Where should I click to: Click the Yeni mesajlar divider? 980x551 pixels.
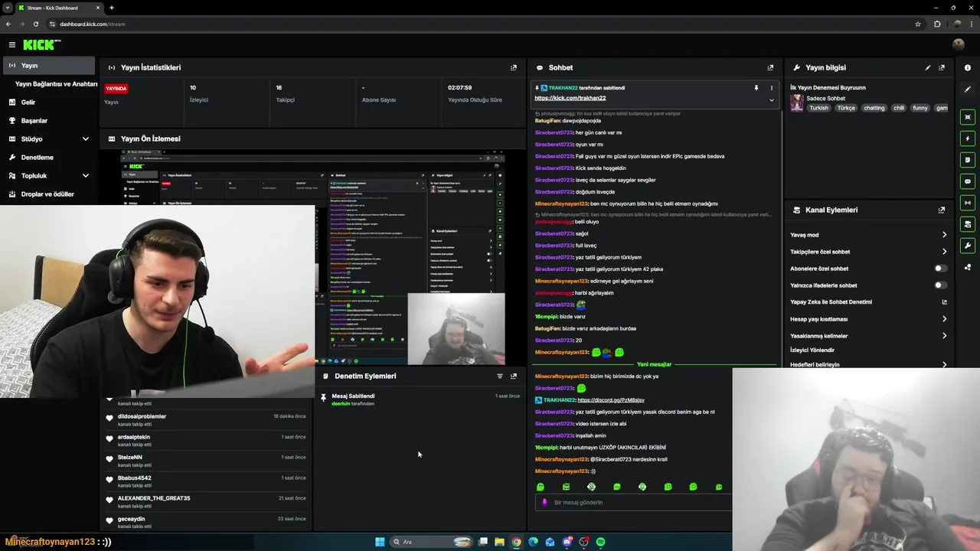(x=654, y=364)
